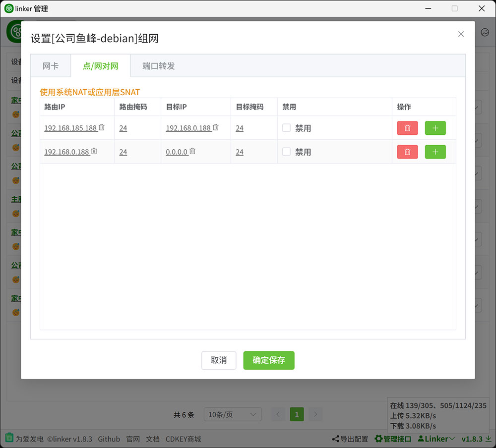496x448 pixels.
Task: Clear target IP 0.0.0.0 trash icon
Action: [x=192, y=151]
